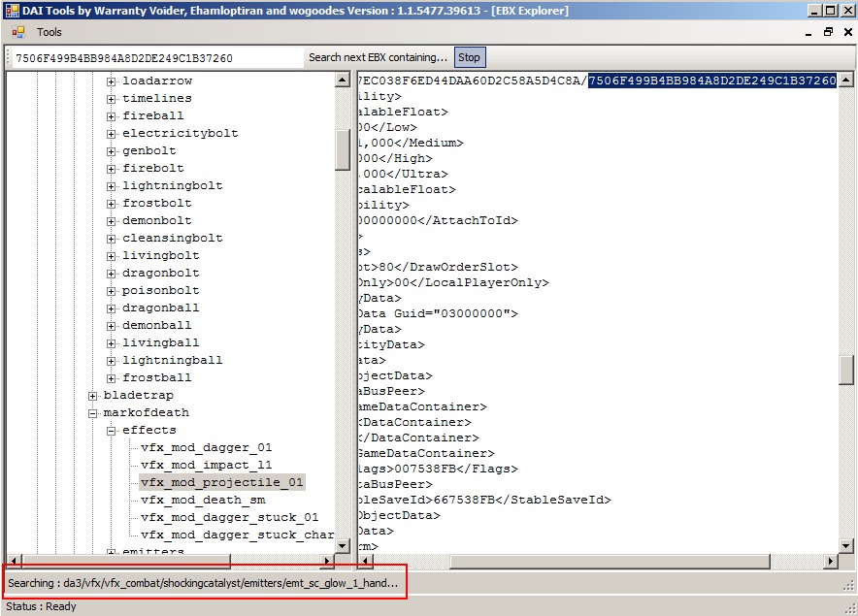Click the Stop search button
The height and width of the screenshot is (616, 858).
click(469, 57)
